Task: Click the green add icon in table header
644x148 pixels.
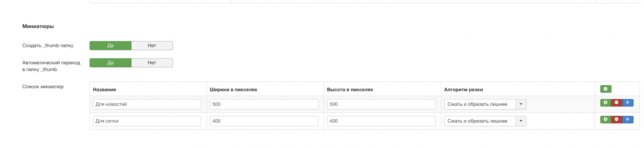Action: coord(605,89)
